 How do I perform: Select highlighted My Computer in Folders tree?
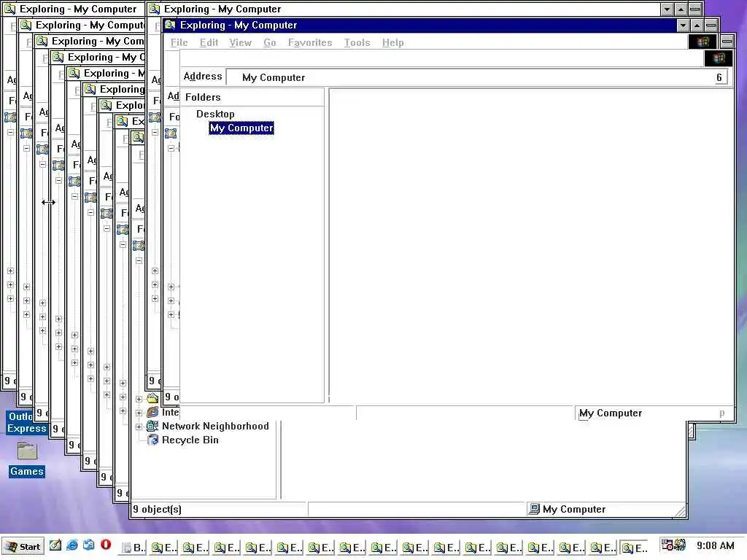point(241,128)
